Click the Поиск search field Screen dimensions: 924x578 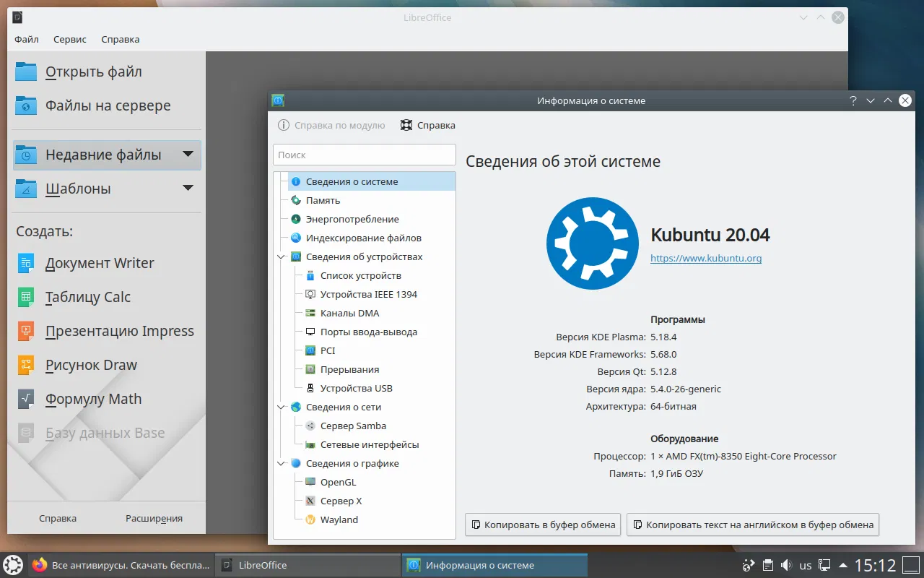tap(365, 155)
